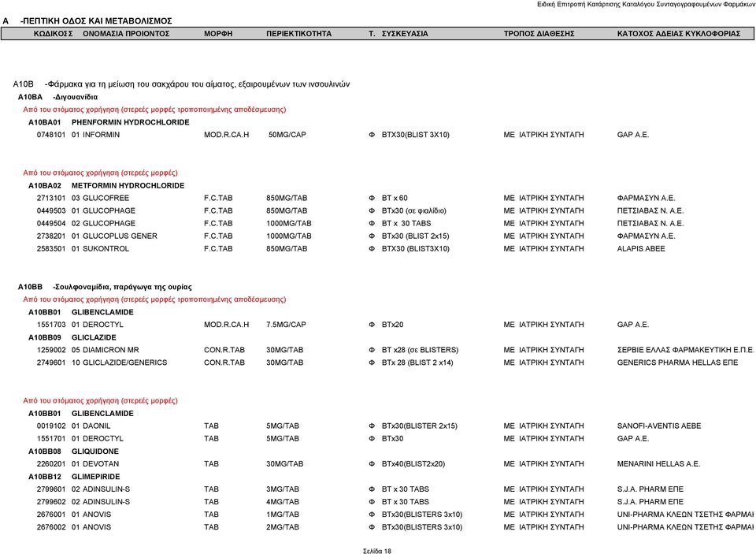Click product name SUKONTROL
This screenshot has height=554, width=756.
pos(106,249)
